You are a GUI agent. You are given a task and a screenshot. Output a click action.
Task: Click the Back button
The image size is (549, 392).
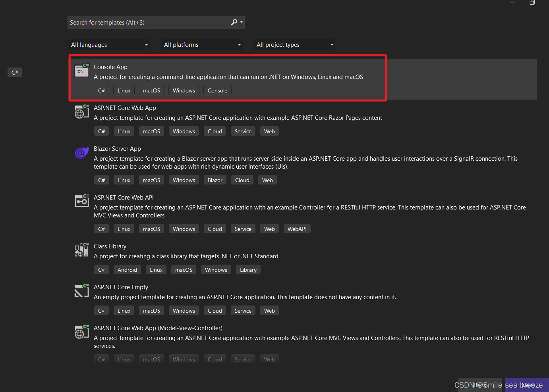click(x=480, y=385)
